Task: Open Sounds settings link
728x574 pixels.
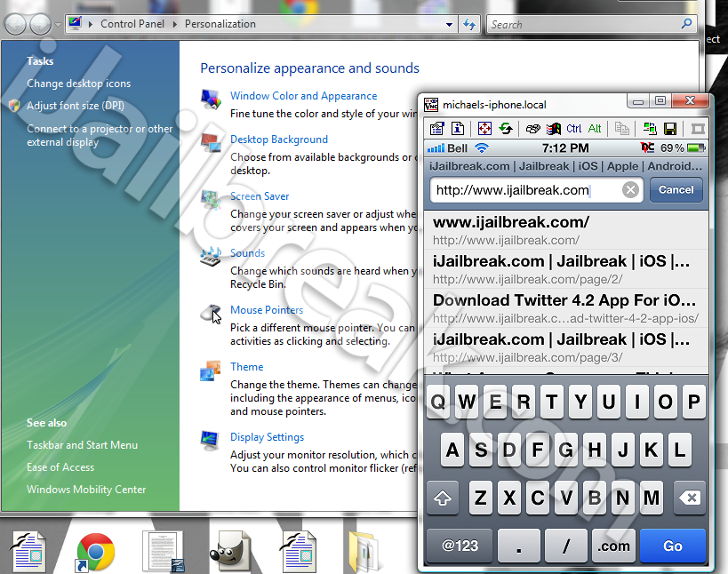Action: (247, 253)
